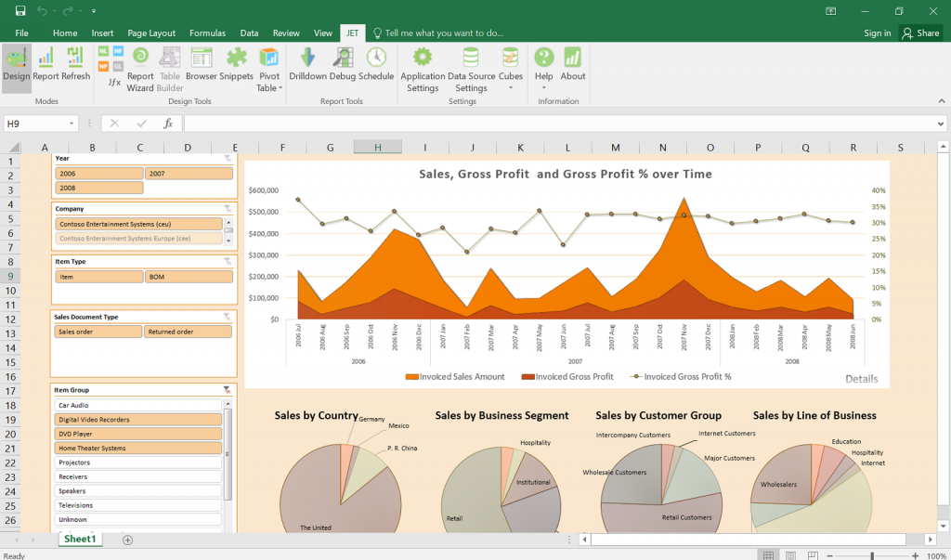Viewport: 951px width, 560px height.
Task: Launch the Report Wizard
Action: (x=140, y=69)
